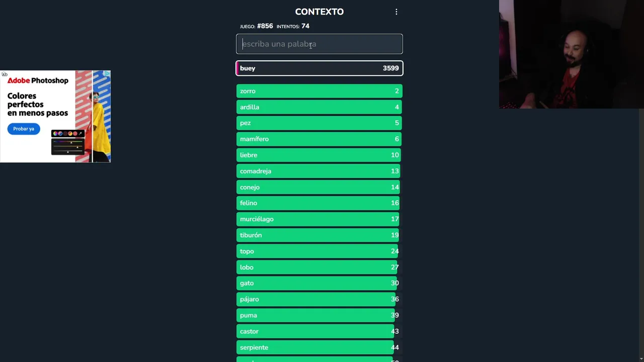Click the AD badge on the banner
Viewport: 644px width, 362px height.
(x=5, y=74)
